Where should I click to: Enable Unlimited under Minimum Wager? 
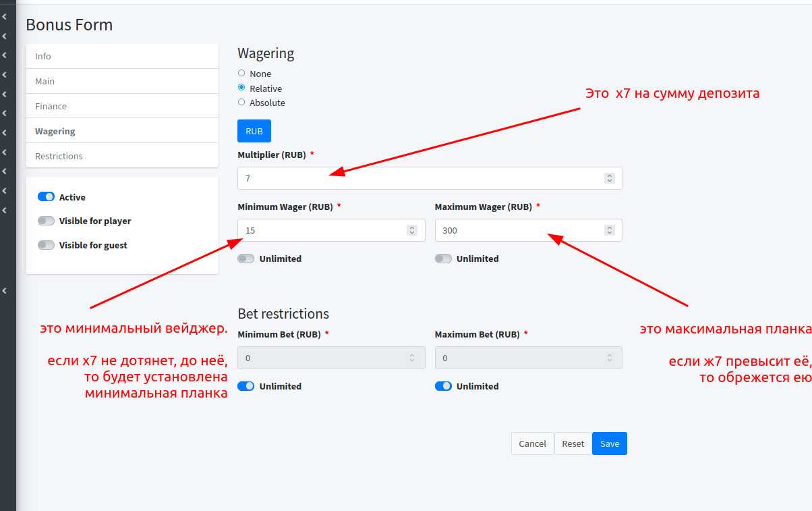point(246,259)
